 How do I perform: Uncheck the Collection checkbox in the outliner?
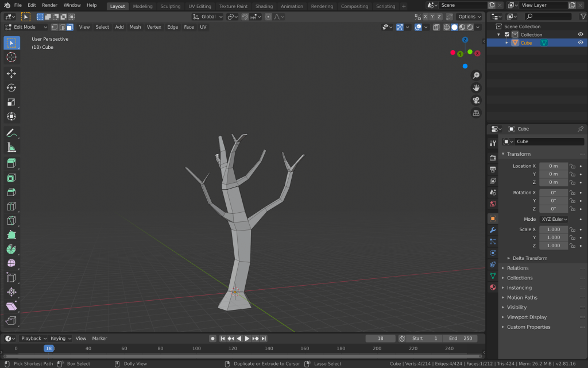pyautogui.click(x=506, y=34)
